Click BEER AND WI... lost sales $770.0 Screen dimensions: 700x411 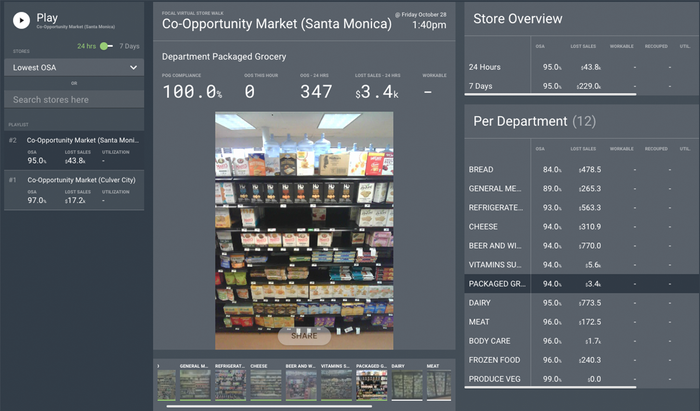[590, 245]
